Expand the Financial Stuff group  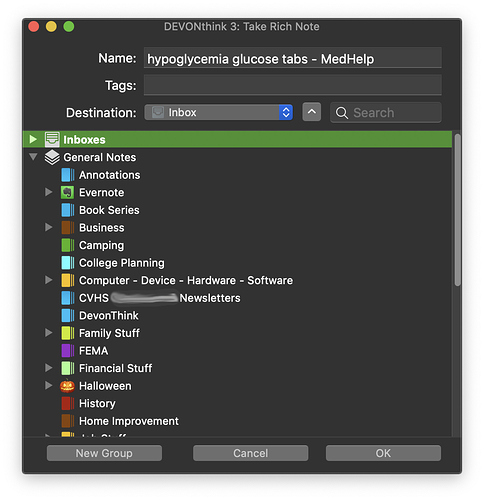tap(49, 368)
